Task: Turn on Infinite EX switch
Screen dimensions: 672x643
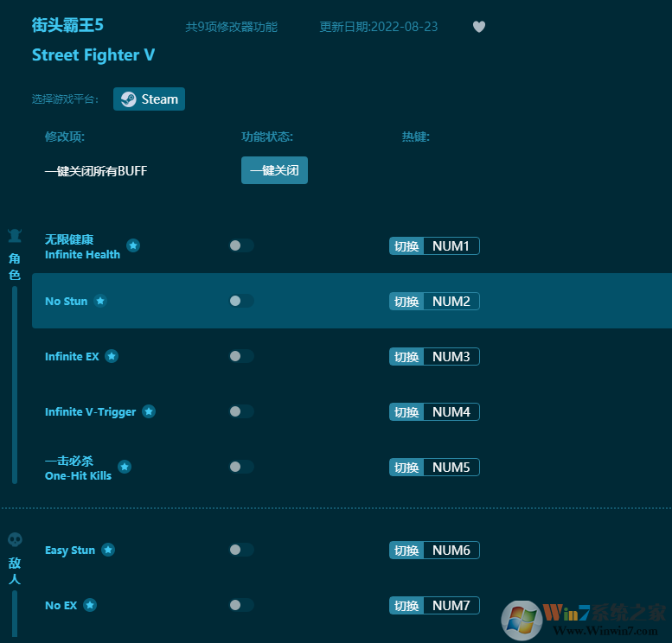Action: coord(241,356)
